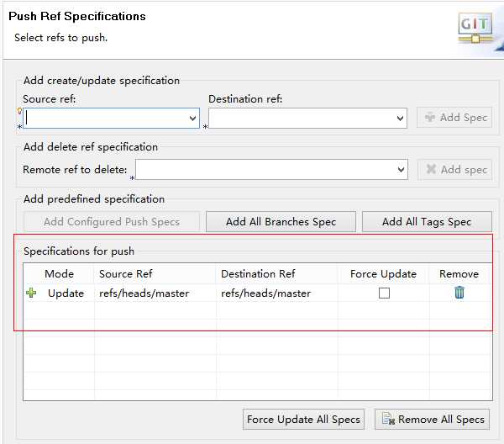This screenshot has width=504, height=444.
Task: Expand the Remote ref to delete dropdown
Action: (x=401, y=170)
